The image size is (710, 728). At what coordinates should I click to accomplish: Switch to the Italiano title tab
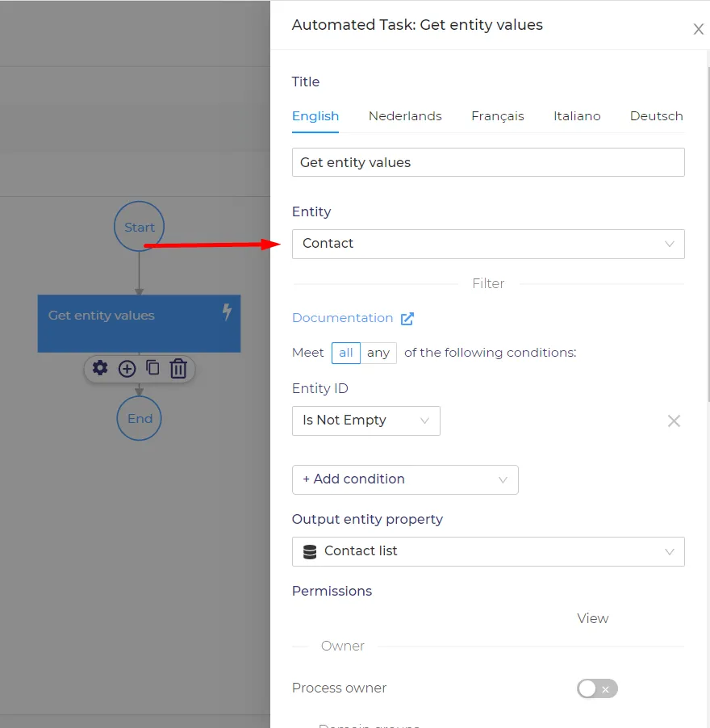577,116
